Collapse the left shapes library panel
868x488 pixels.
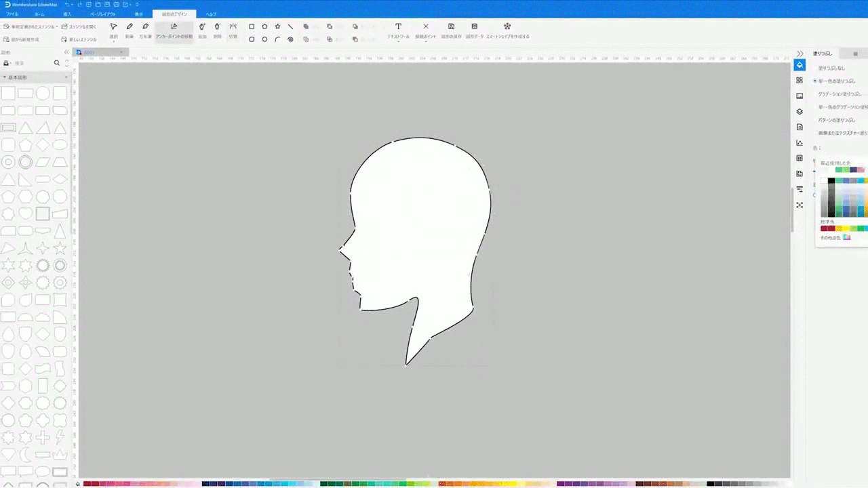coord(67,52)
